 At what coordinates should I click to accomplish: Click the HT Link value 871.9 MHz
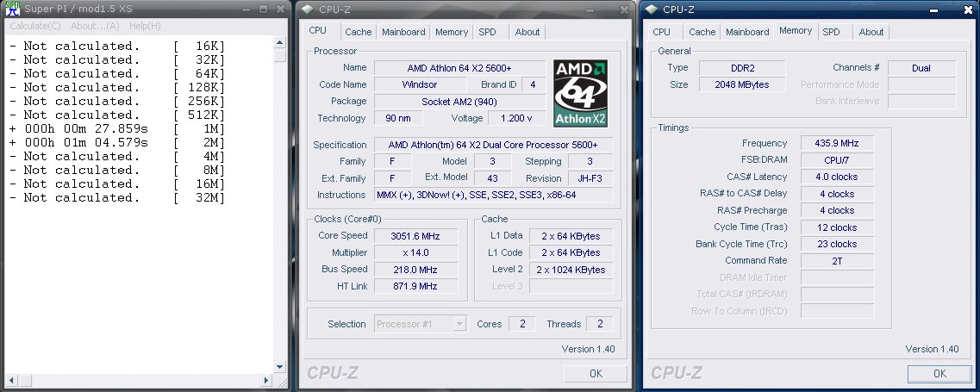click(x=415, y=286)
